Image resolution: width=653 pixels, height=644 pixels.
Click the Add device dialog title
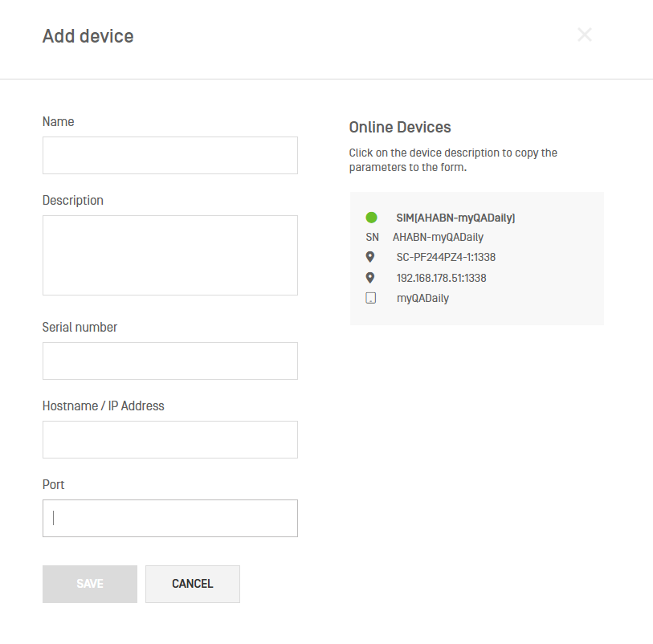point(88,36)
